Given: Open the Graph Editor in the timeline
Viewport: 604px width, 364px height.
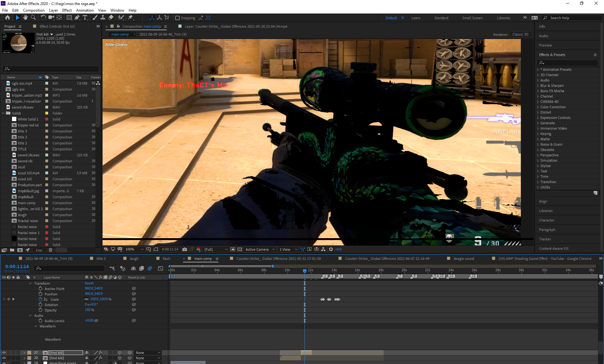Looking at the screenshot, I should pyautogui.click(x=161, y=268).
